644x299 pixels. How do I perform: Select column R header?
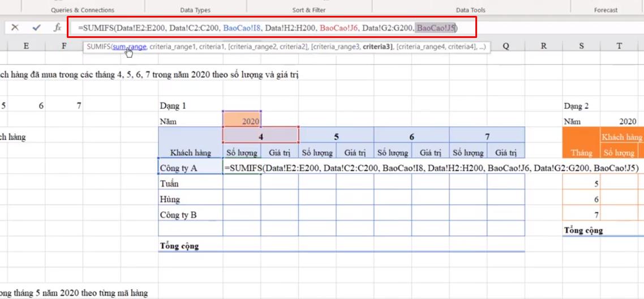[x=544, y=46]
